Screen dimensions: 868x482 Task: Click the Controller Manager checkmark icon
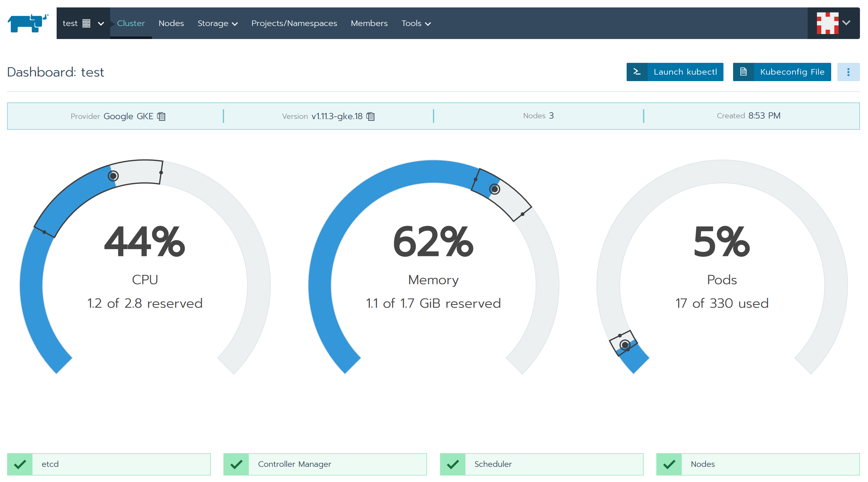click(x=236, y=464)
